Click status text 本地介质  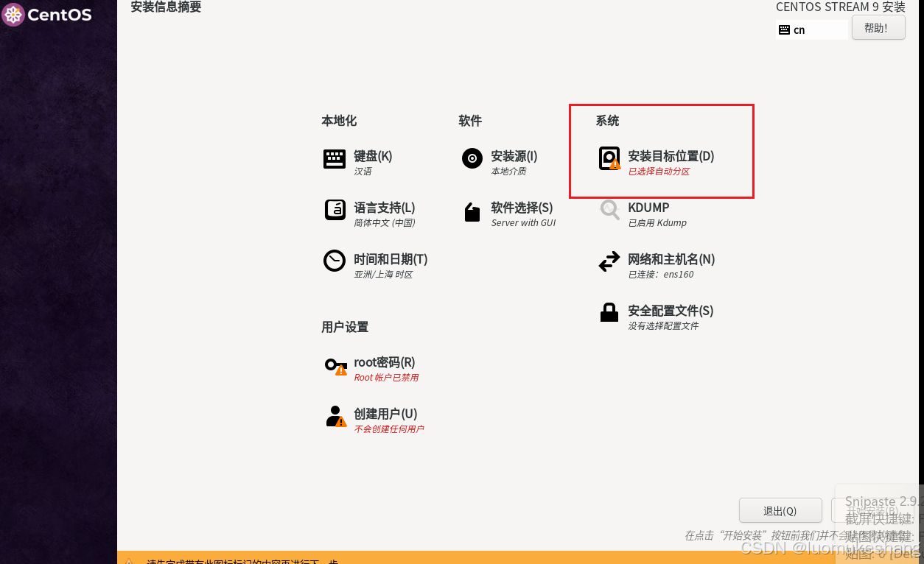coord(508,172)
